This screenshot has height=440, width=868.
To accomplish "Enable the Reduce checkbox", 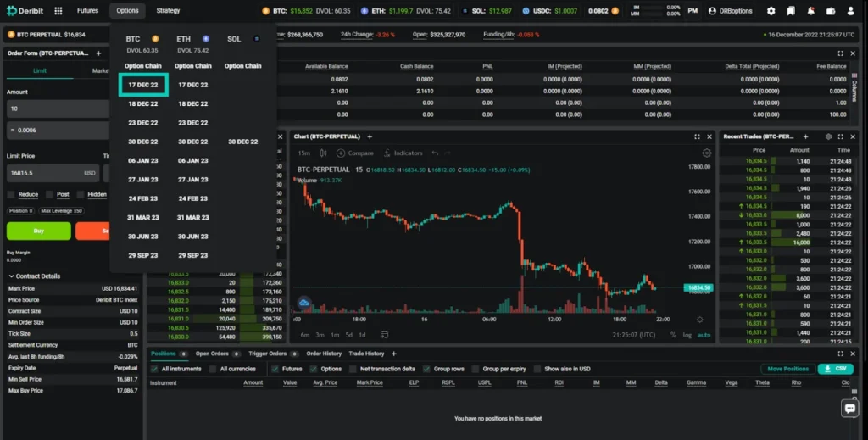I will coord(11,194).
